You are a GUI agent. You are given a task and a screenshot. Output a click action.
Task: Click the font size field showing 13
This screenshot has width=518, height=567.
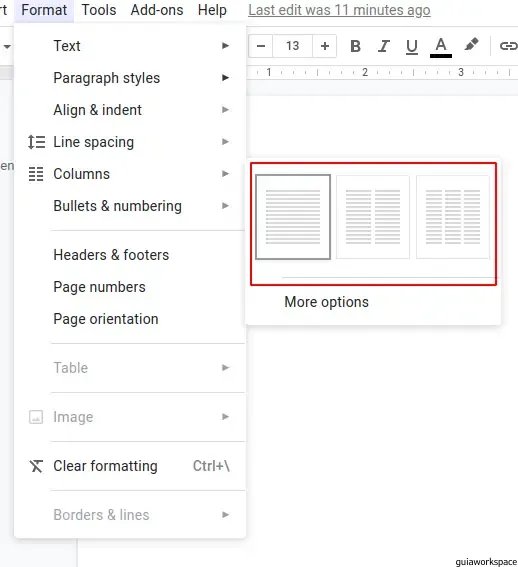click(292, 46)
